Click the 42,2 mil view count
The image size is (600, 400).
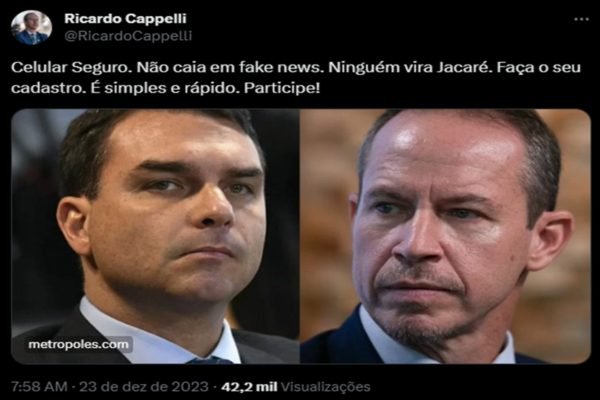[x=249, y=387]
